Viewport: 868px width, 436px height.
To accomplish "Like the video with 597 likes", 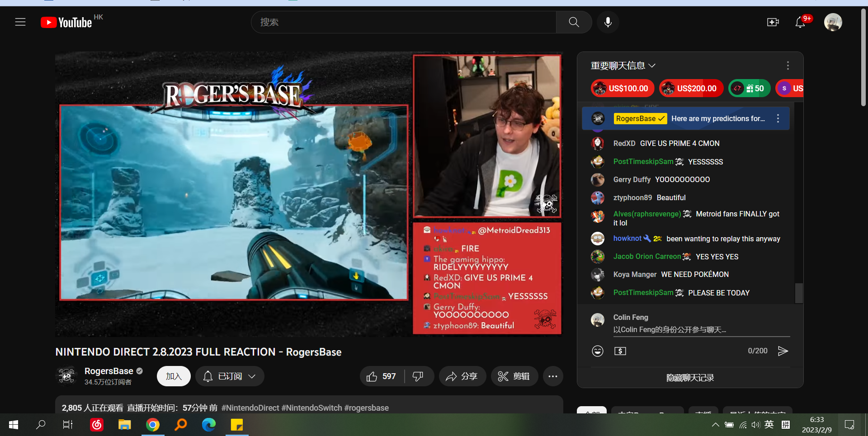I will tap(382, 376).
